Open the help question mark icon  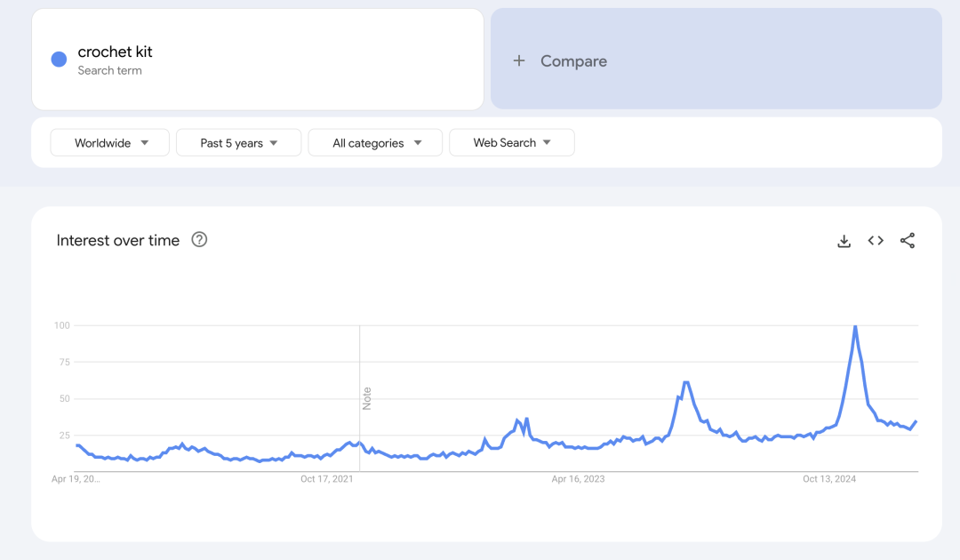(199, 239)
